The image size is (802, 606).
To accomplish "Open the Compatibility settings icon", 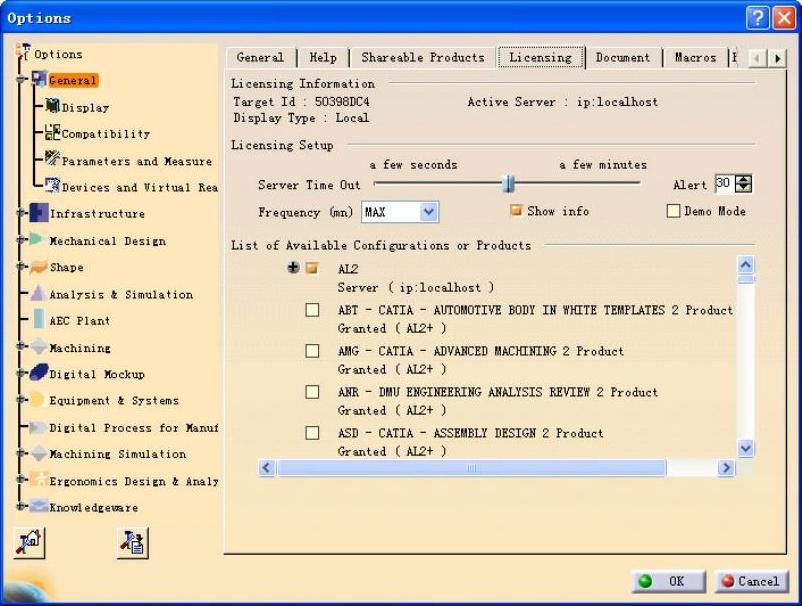I will pyautogui.click(x=52, y=132).
